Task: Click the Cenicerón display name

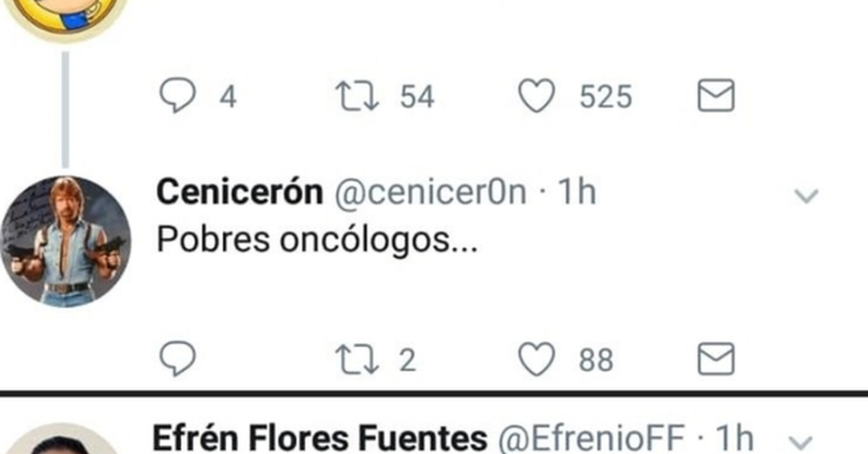Action: [x=239, y=192]
